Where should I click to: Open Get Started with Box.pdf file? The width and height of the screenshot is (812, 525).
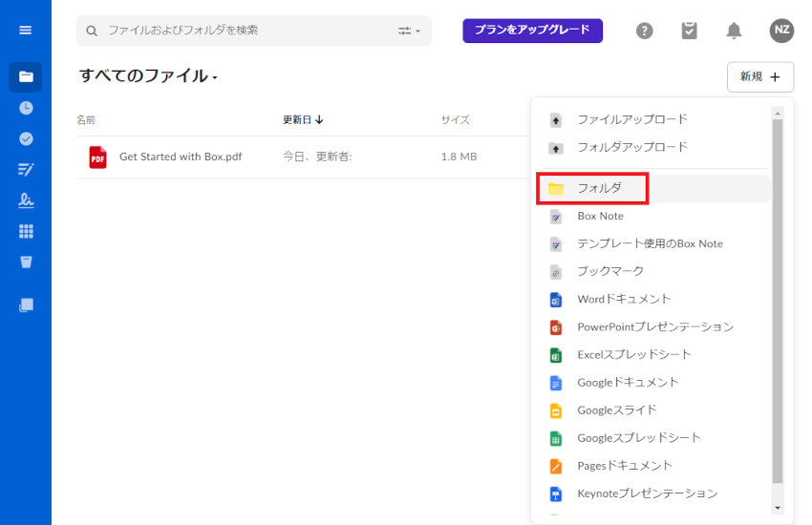point(180,157)
